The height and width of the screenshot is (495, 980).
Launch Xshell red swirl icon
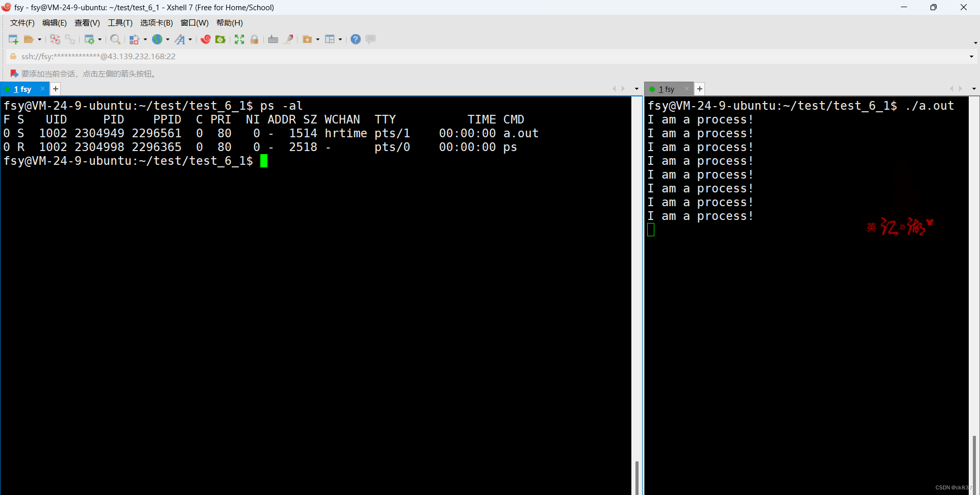pyautogui.click(x=206, y=39)
